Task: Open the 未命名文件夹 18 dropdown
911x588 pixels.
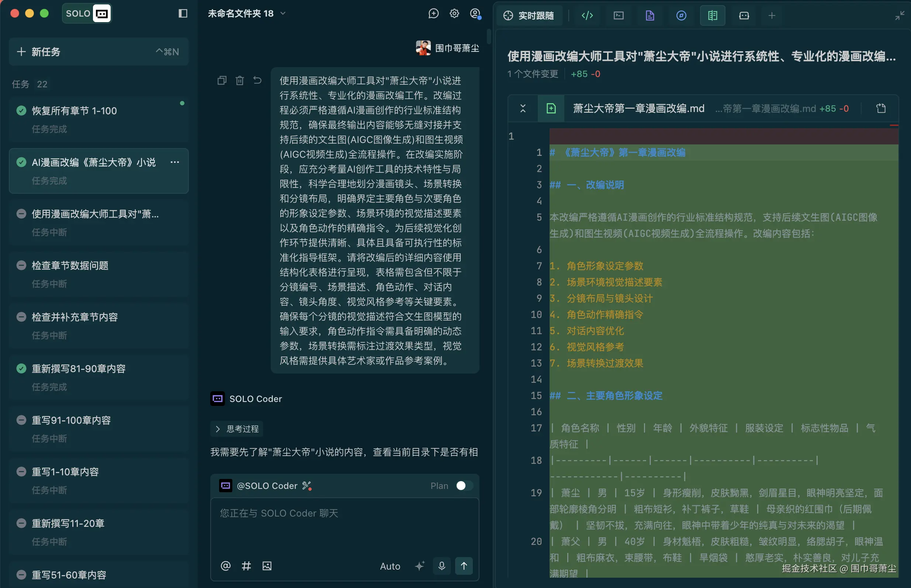Action: click(x=283, y=13)
